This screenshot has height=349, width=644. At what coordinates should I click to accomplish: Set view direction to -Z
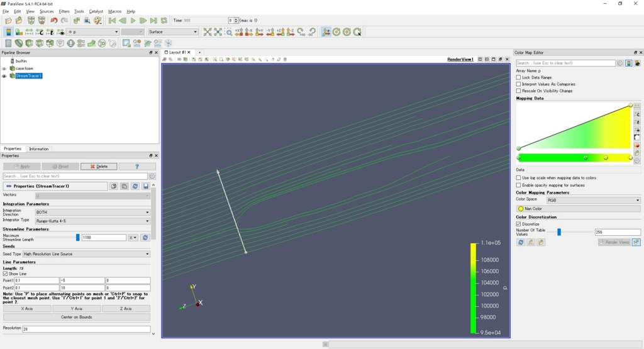(x=291, y=32)
